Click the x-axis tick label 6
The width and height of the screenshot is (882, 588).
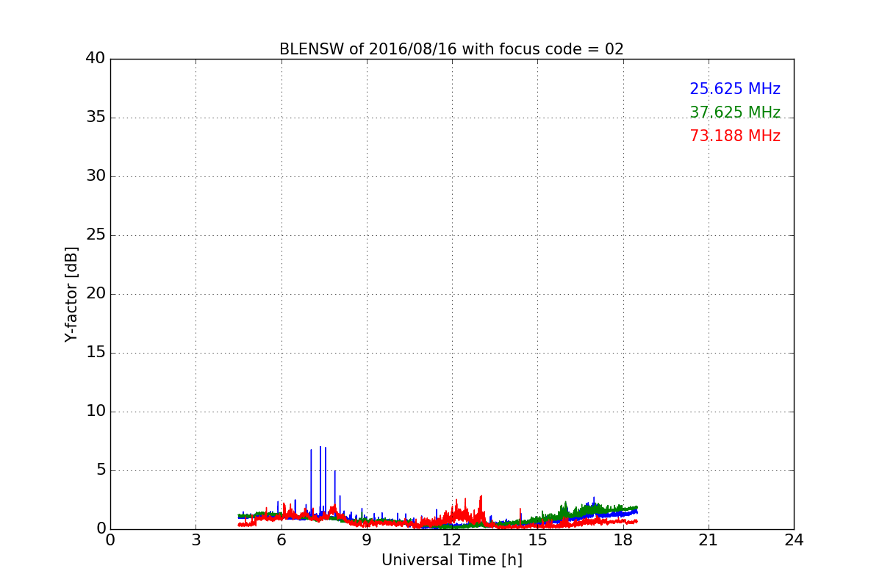[281, 540]
